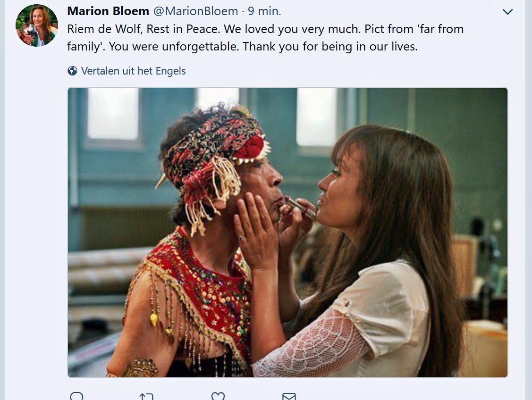Click the red sequined vest in photo
The height and width of the screenshot is (400, 532).
point(198,292)
